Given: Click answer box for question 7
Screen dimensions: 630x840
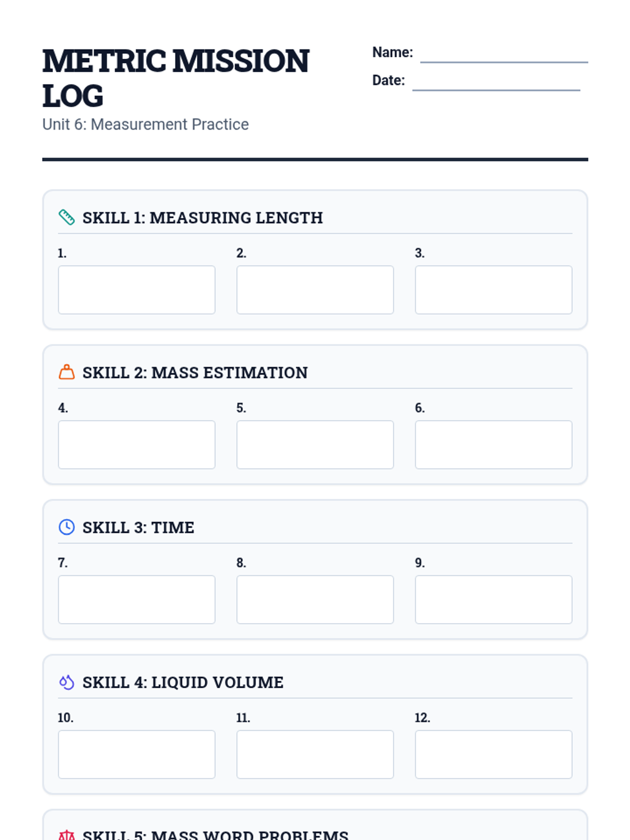Looking at the screenshot, I should tap(136, 600).
